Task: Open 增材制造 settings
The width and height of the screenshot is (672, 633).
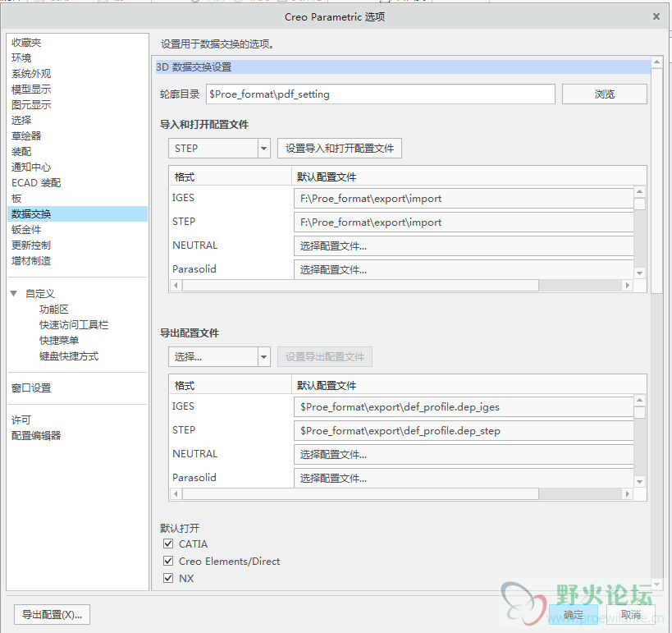Action: (31, 261)
